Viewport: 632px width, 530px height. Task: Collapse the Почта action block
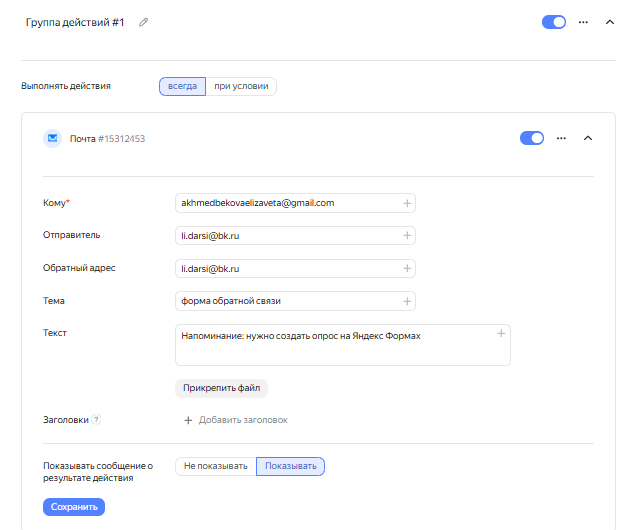point(588,138)
